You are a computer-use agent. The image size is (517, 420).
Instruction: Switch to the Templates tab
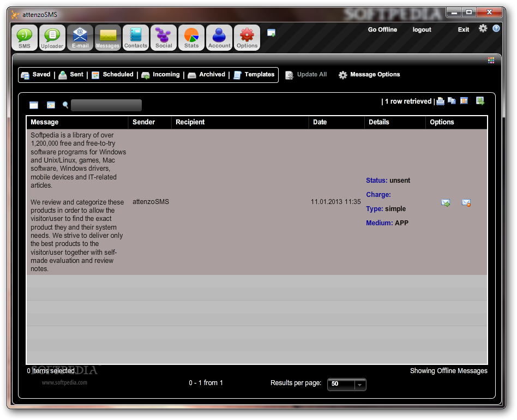[254, 75]
